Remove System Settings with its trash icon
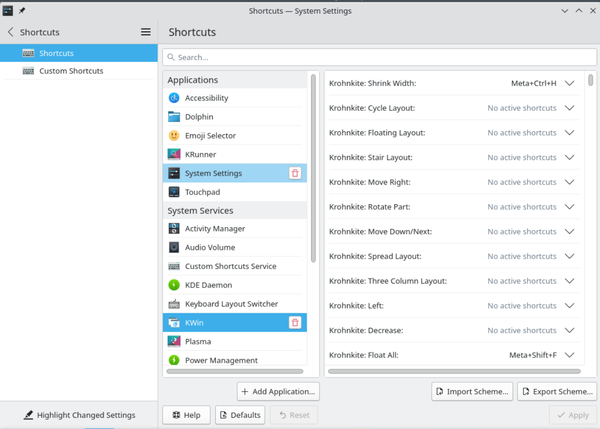 (295, 173)
